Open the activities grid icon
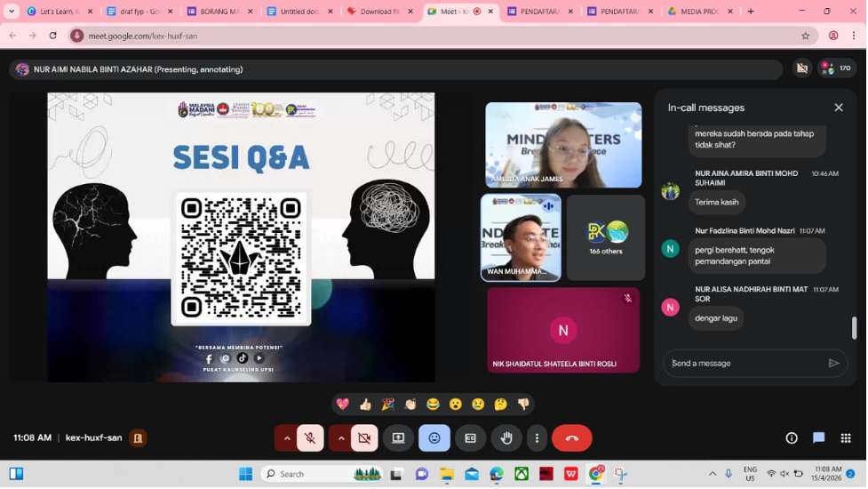 point(846,438)
